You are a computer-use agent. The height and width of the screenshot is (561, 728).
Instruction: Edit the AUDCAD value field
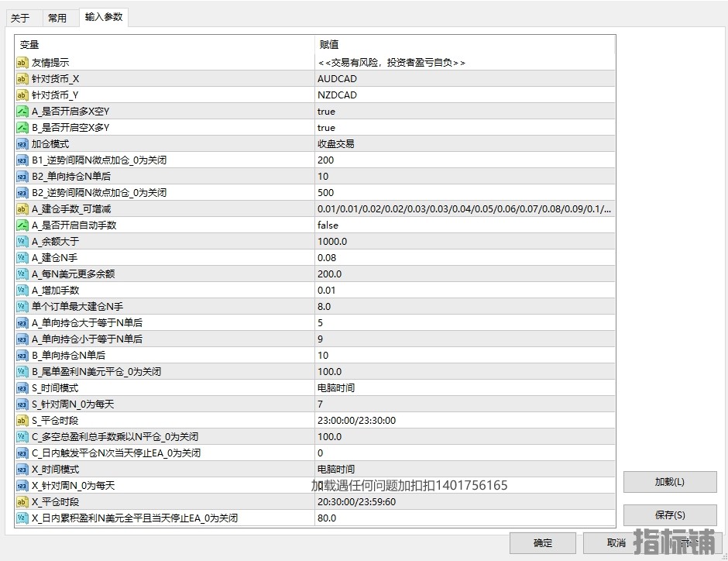coord(465,79)
